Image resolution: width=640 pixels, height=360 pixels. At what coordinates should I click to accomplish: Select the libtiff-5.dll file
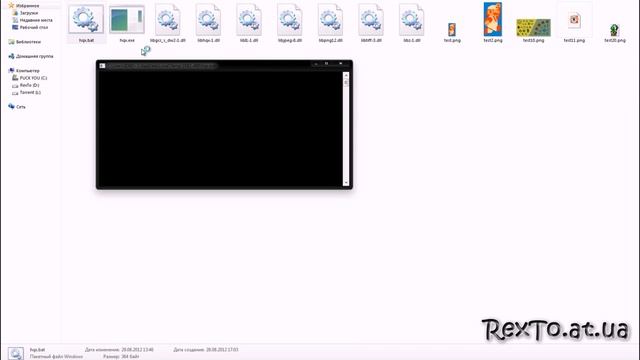(371, 22)
